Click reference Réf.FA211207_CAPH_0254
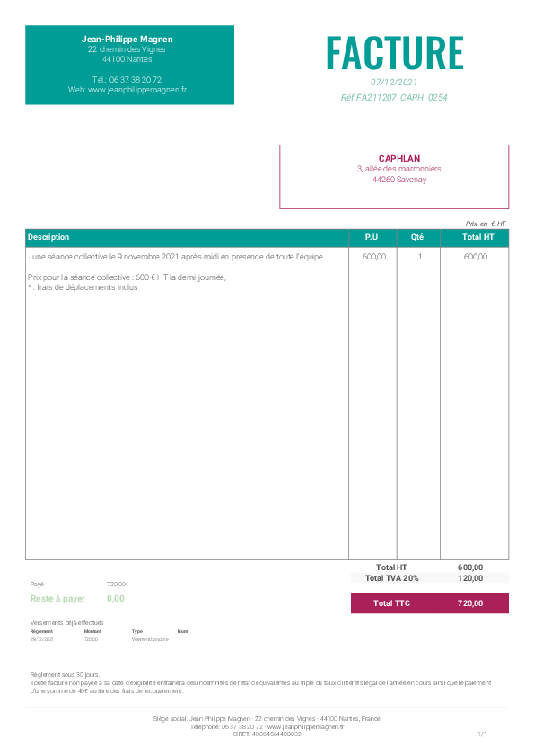 click(394, 97)
